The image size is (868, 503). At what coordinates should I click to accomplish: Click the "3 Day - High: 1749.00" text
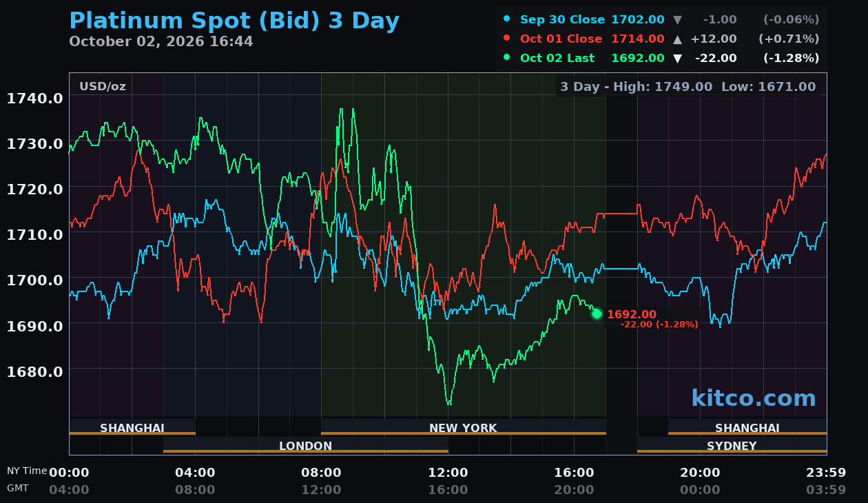636,87
